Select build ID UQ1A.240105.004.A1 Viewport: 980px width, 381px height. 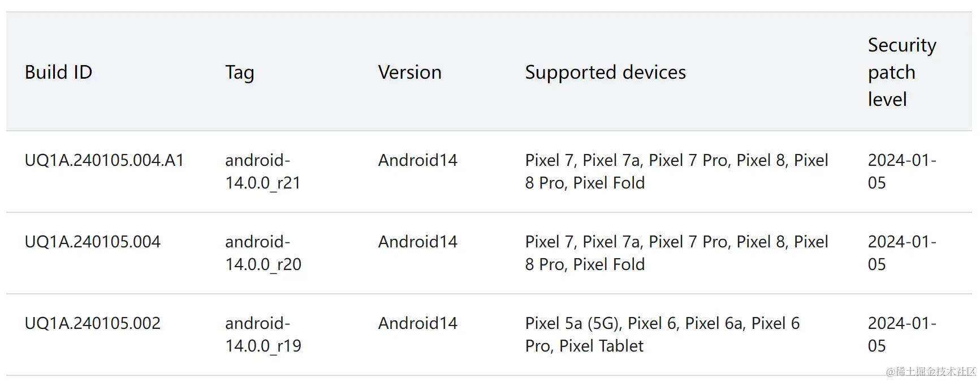coord(104,160)
